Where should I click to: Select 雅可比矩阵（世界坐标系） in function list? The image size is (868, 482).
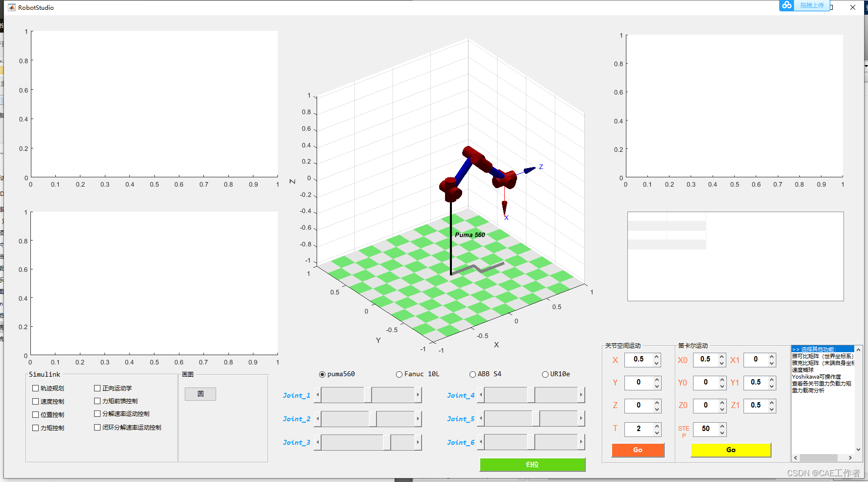(823, 356)
